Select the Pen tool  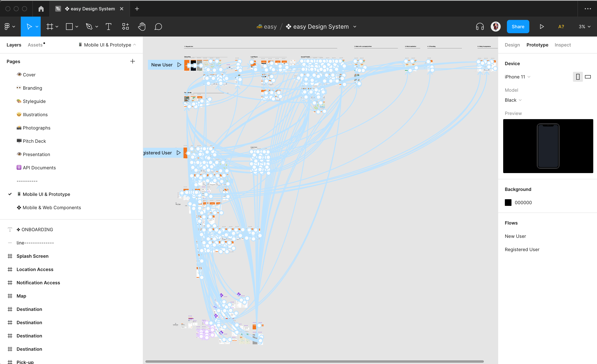pos(89,27)
